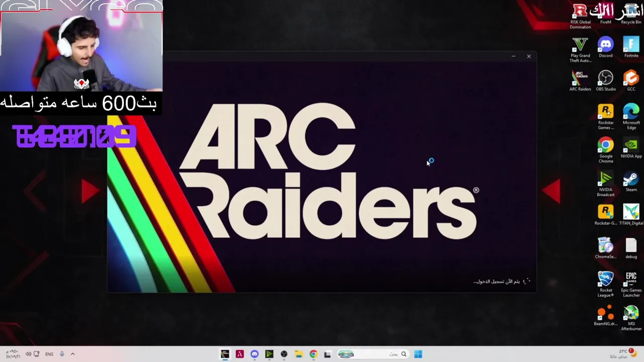The width and height of the screenshot is (644, 362).
Task: Switch to ARC Raiders taskbar icon
Action: (x=225, y=354)
